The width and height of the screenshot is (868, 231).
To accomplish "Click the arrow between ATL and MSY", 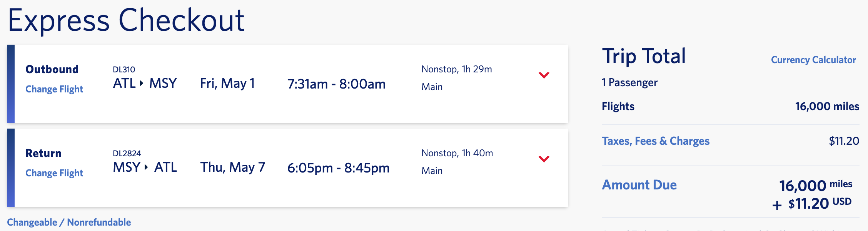I will pos(142,83).
